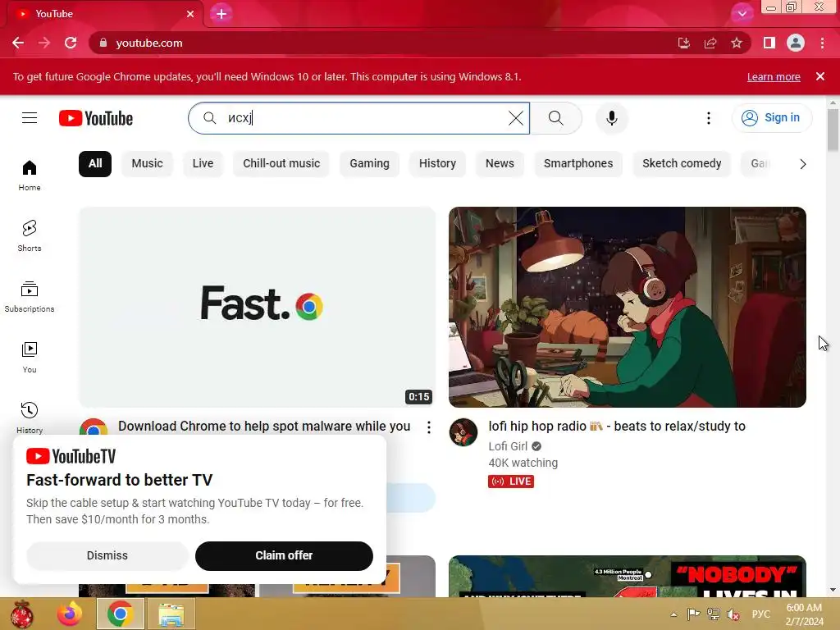
Task: Click the page vertical scrollbar thumb
Action: [x=833, y=130]
